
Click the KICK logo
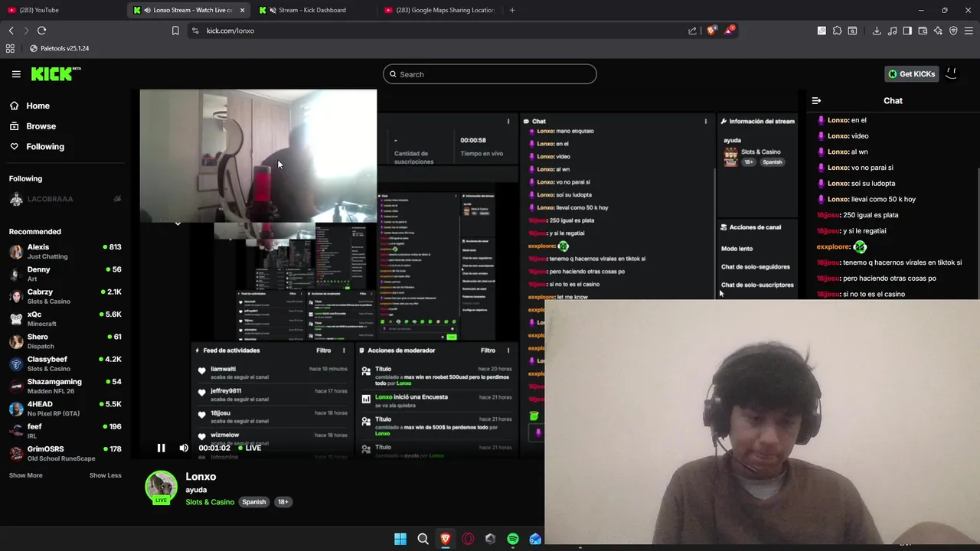coord(56,73)
